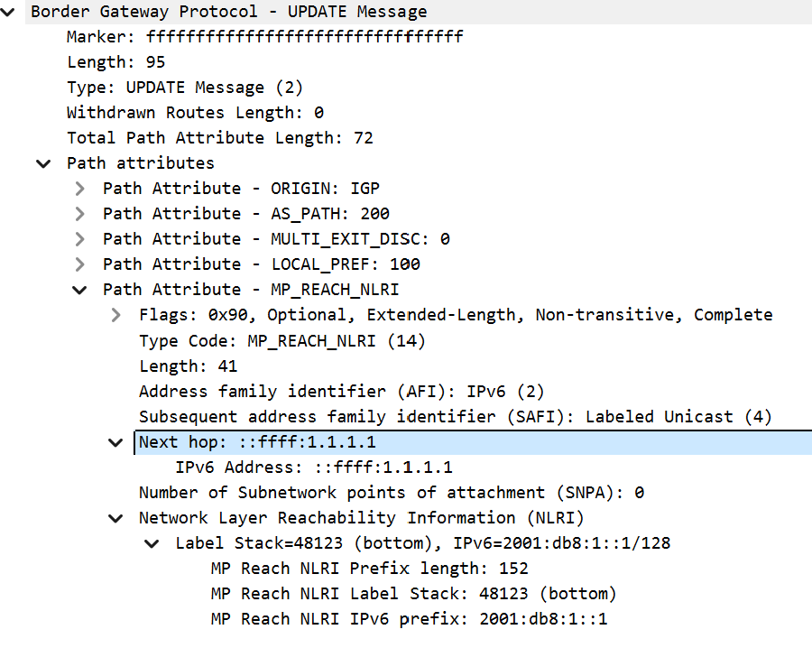The image size is (812, 648).
Task: Select the Address family identifier (AFI) row
Action: [341, 392]
